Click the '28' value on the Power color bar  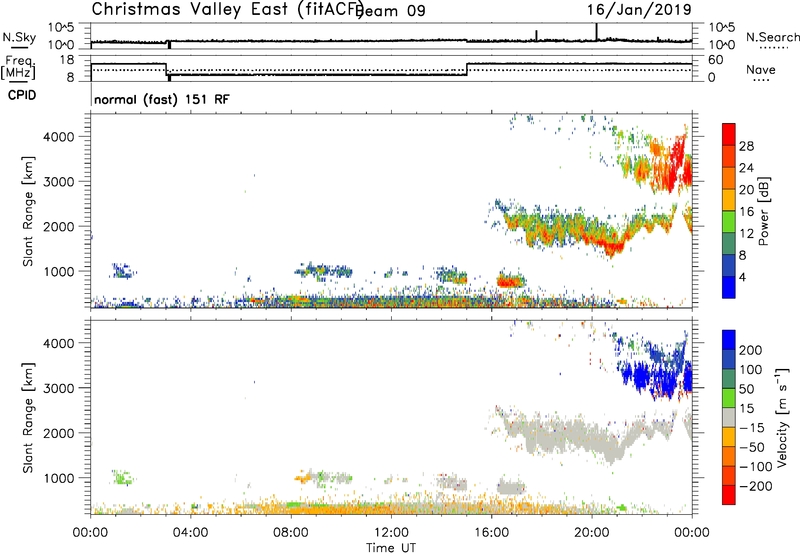[x=746, y=146]
